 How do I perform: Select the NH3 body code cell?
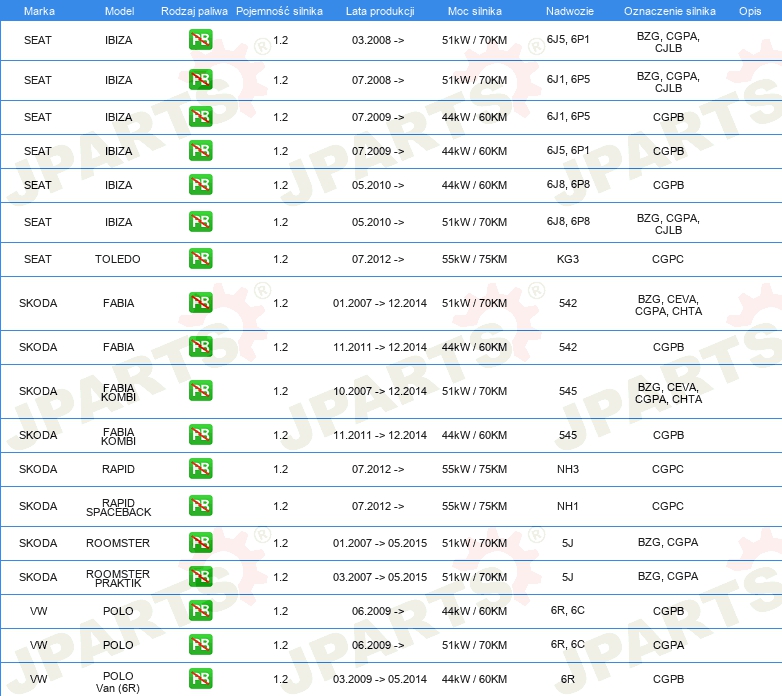[x=568, y=469]
